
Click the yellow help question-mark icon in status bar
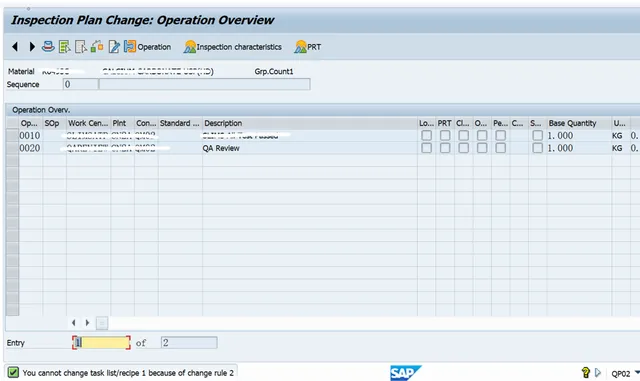[586, 372]
